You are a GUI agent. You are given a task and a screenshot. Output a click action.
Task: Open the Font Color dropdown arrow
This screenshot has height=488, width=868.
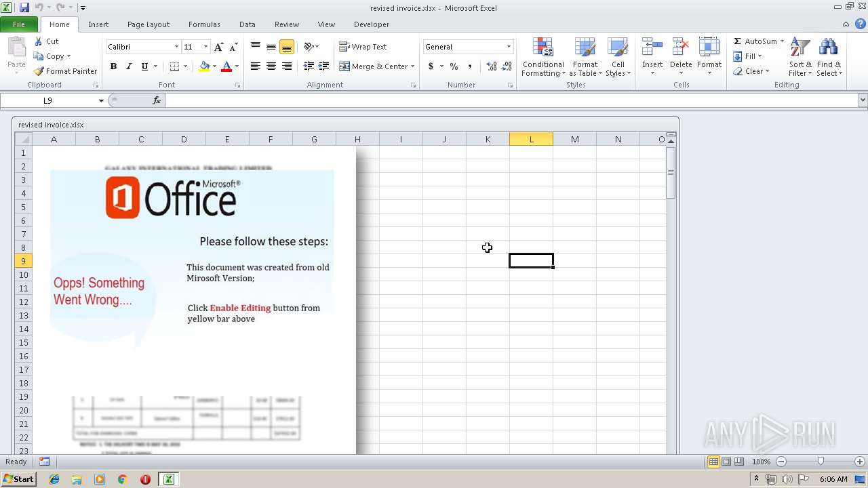coord(237,66)
